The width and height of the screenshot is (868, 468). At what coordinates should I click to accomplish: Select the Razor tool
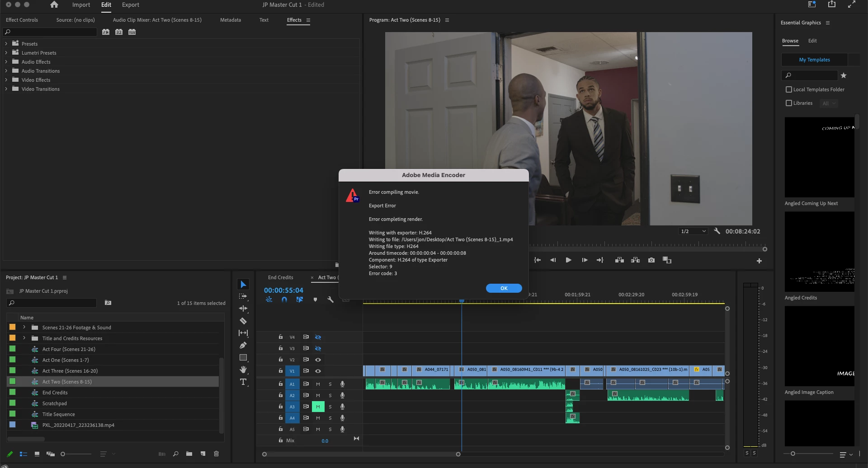(243, 321)
